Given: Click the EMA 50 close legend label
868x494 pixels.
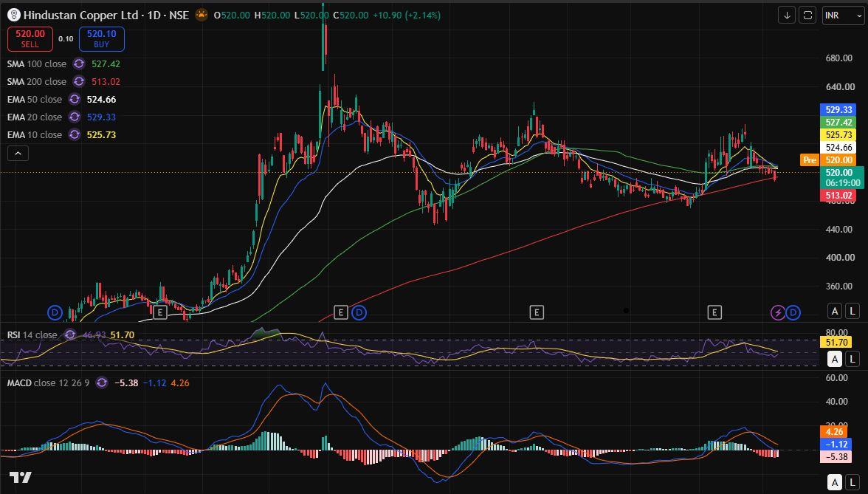Looking at the screenshot, I should pos(34,99).
